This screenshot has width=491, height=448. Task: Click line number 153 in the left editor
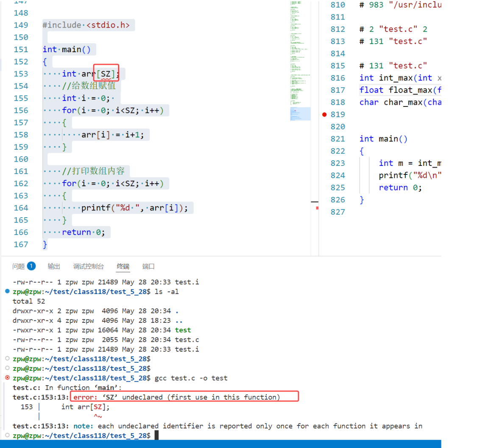point(21,74)
